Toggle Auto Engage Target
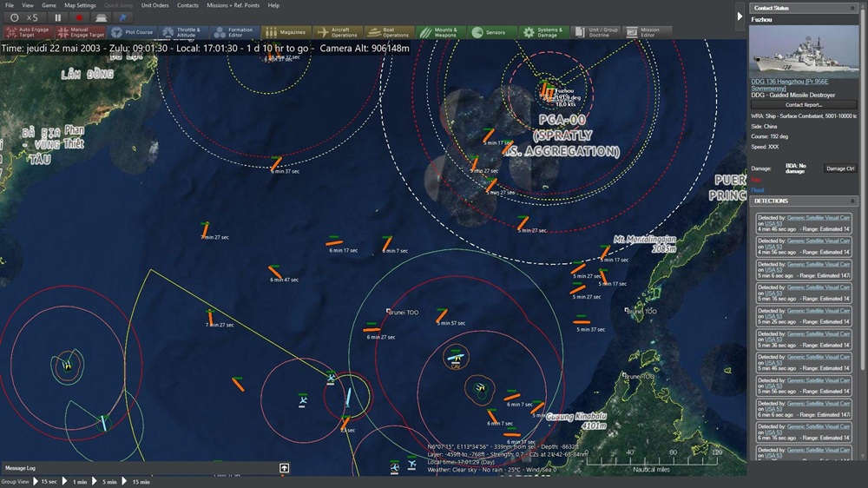868x488 pixels. pyautogui.click(x=29, y=32)
